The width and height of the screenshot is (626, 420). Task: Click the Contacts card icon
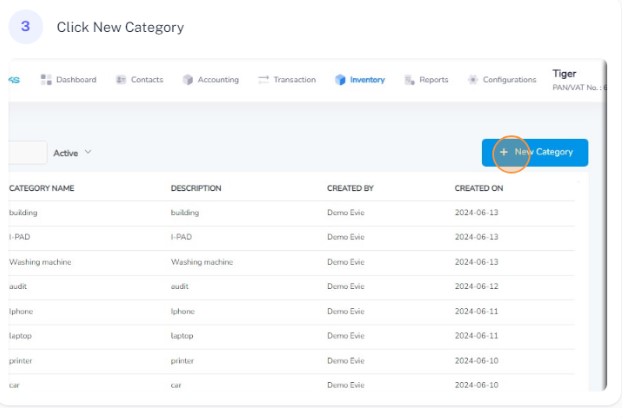pos(121,79)
